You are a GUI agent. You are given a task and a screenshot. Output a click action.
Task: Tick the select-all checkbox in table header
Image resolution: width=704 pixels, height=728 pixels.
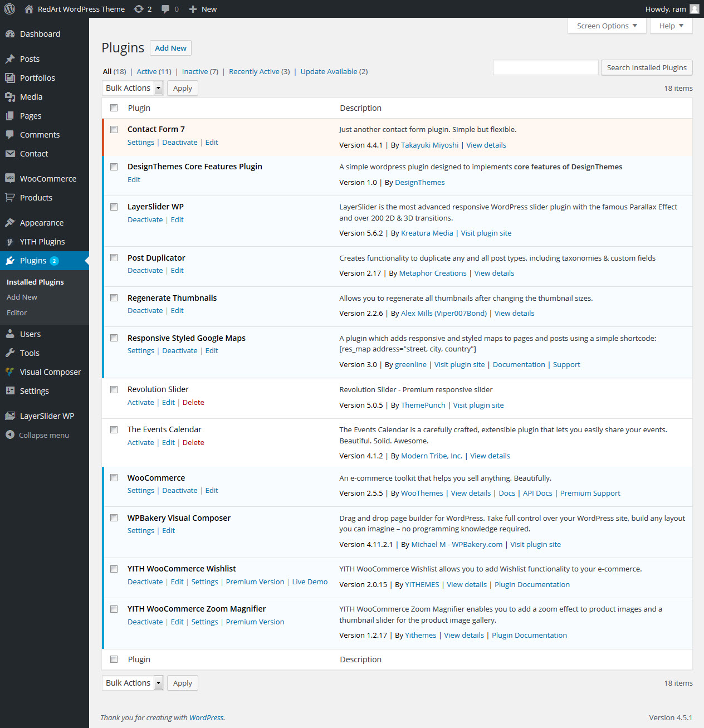pyautogui.click(x=114, y=108)
